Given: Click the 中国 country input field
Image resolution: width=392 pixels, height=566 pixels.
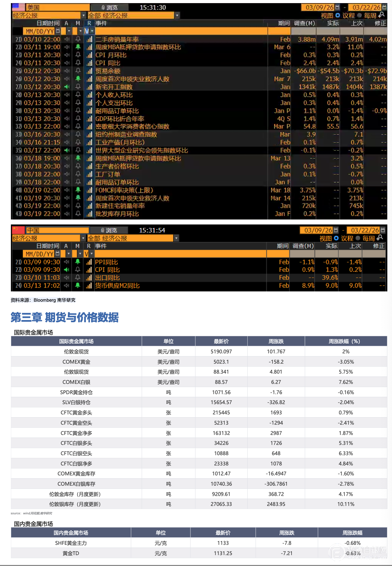Looking at the screenshot, I should point(57,230).
